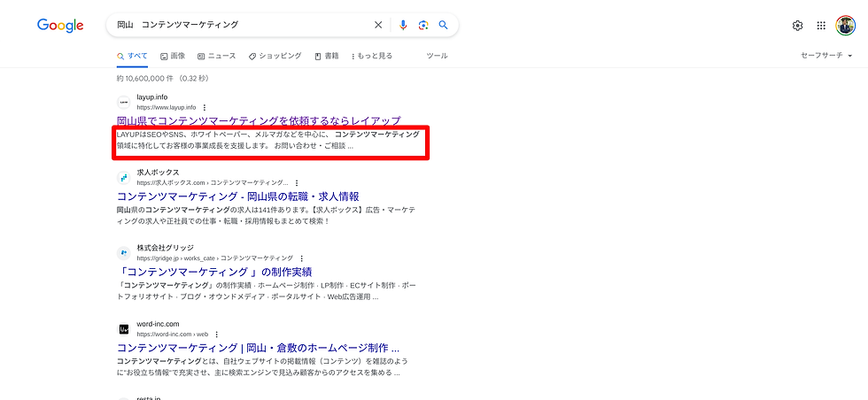The height and width of the screenshot is (400, 868).
Task: Start voice search with microphone icon
Action: [403, 25]
